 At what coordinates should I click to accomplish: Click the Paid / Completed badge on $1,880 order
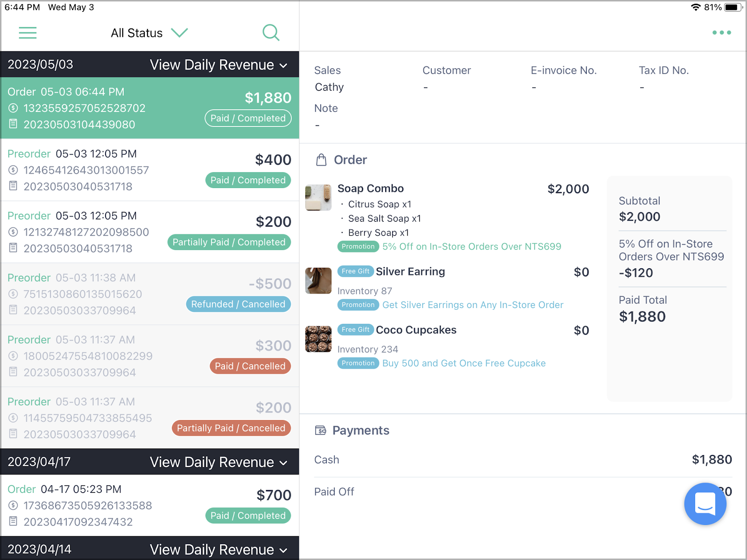[x=248, y=118]
